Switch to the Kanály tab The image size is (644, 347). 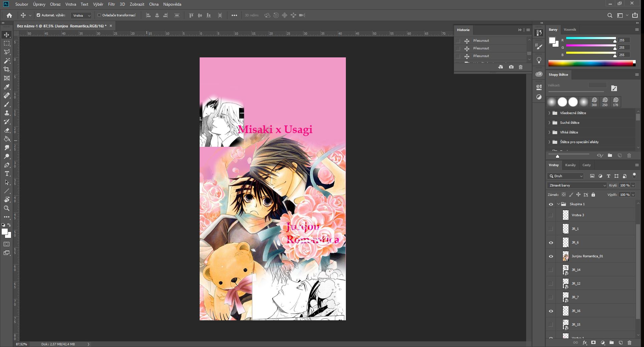coord(570,165)
